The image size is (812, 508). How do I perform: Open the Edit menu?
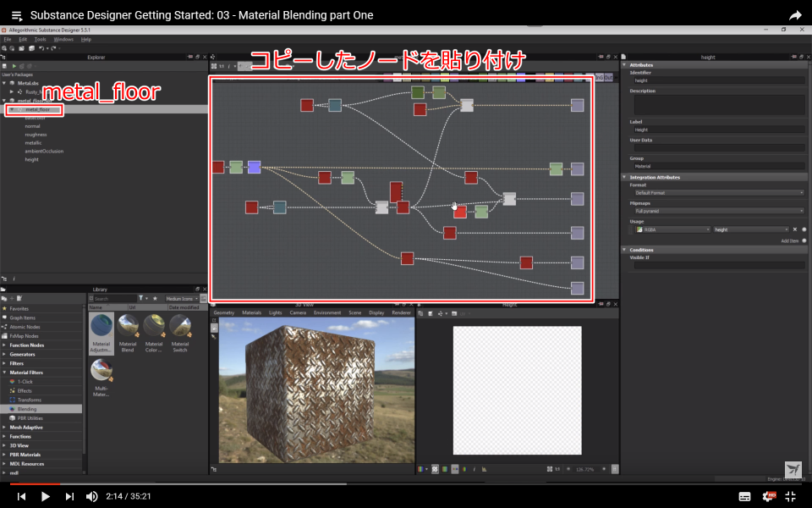click(23, 40)
